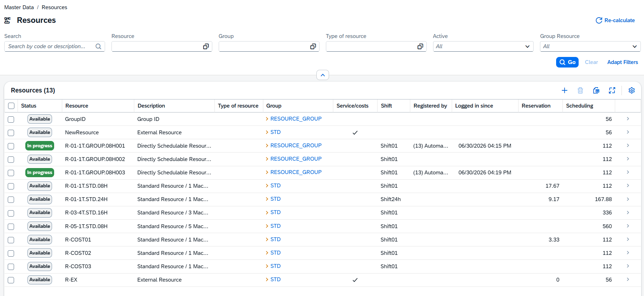Click the delete trash icon
644x296 pixels.
pyautogui.click(x=580, y=90)
